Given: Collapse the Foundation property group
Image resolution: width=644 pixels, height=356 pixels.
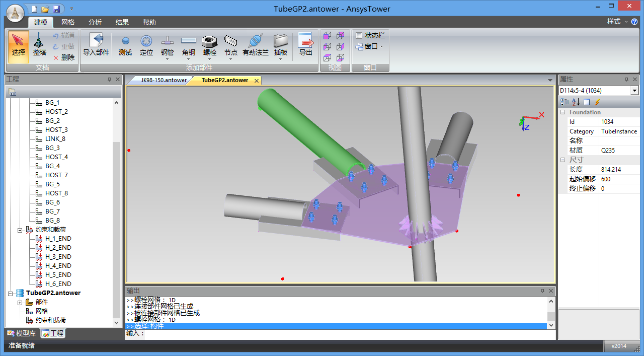Looking at the screenshot, I should click(x=563, y=112).
